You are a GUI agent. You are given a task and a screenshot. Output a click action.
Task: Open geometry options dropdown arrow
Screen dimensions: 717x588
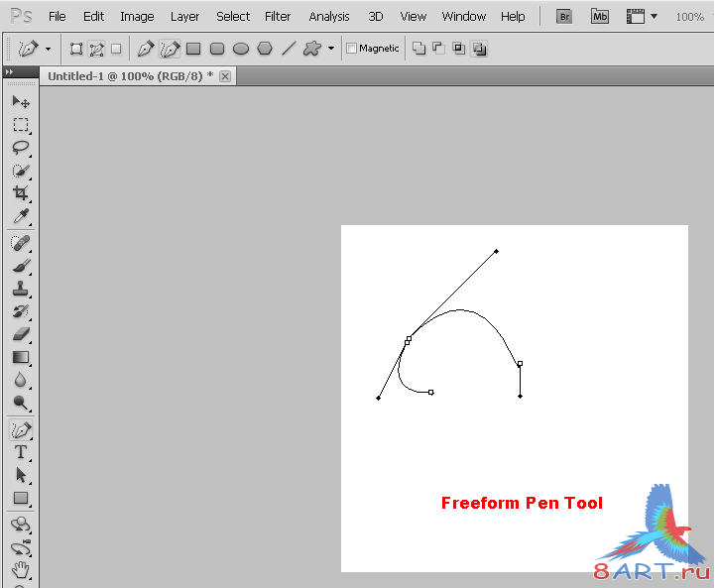[331, 49]
